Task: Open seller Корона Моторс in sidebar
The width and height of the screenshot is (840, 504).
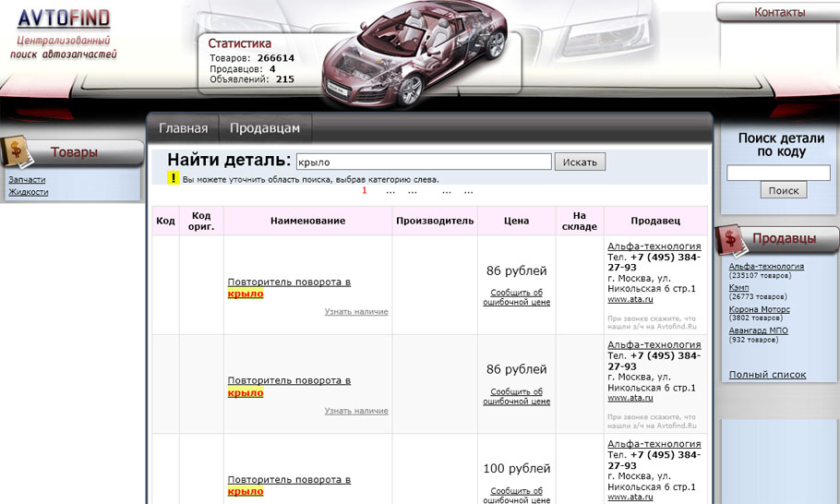Action: pos(759,310)
